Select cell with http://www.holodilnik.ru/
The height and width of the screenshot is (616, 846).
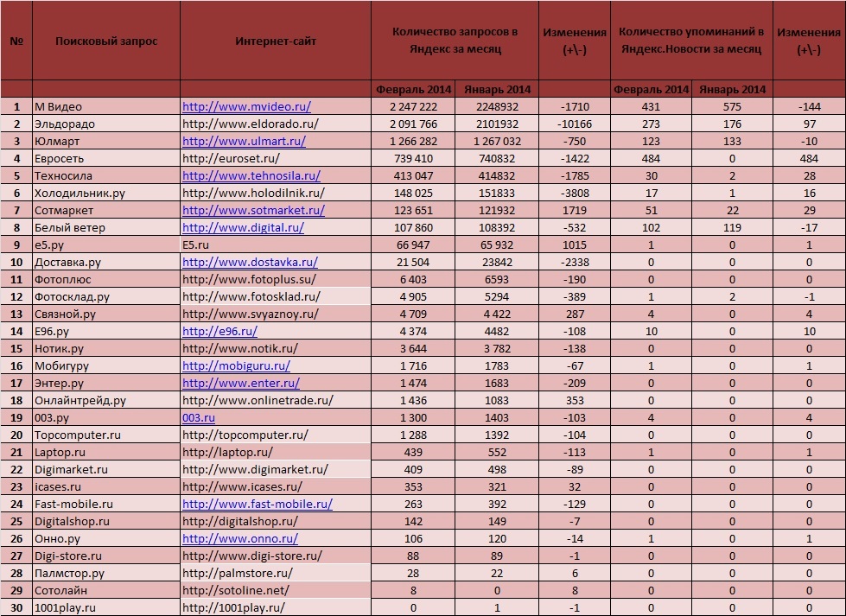click(x=276, y=194)
